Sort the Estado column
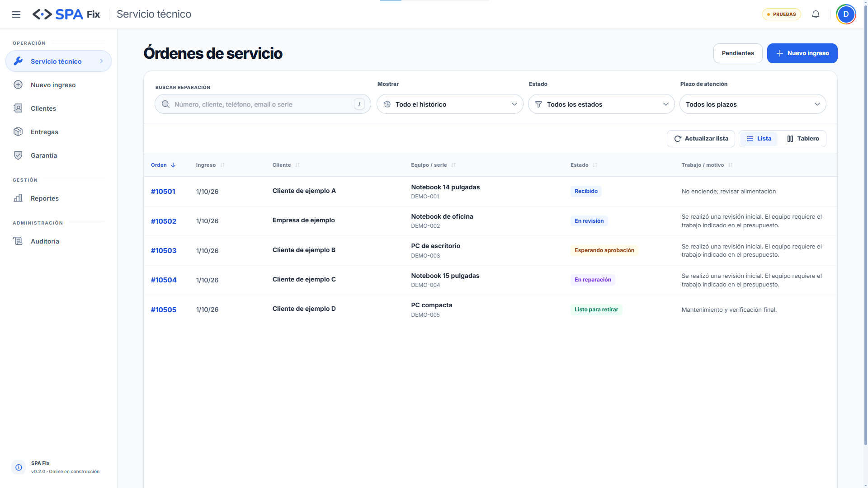Image resolution: width=868 pixels, height=488 pixels. 595,165
